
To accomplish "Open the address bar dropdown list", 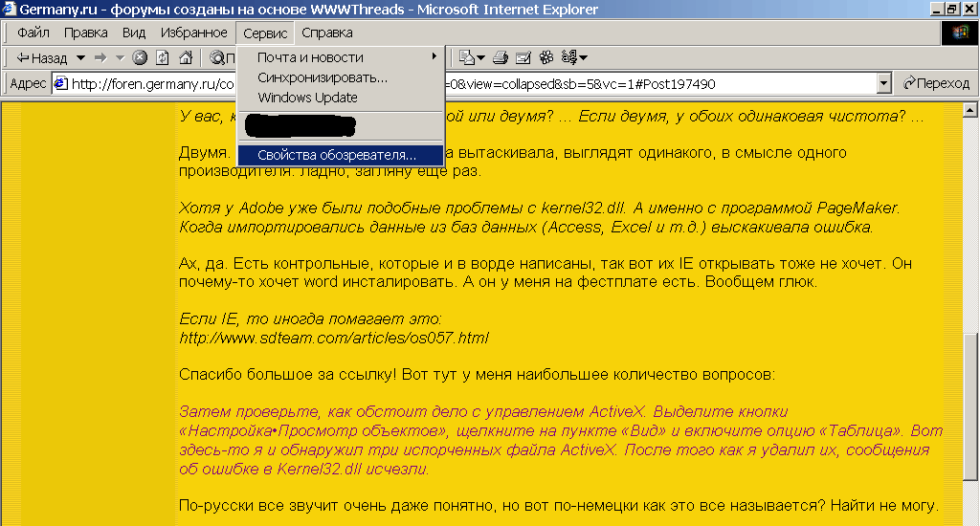I will pyautogui.click(x=884, y=83).
